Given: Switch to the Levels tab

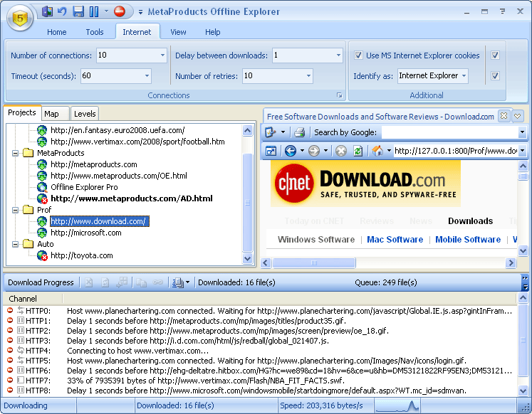Looking at the screenshot, I should pyautogui.click(x=85, y=114).
